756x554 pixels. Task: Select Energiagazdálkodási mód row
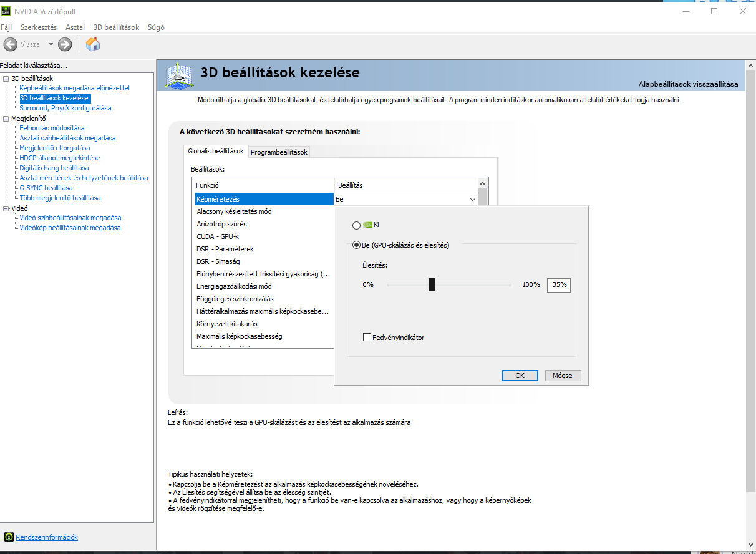point(265,286)
